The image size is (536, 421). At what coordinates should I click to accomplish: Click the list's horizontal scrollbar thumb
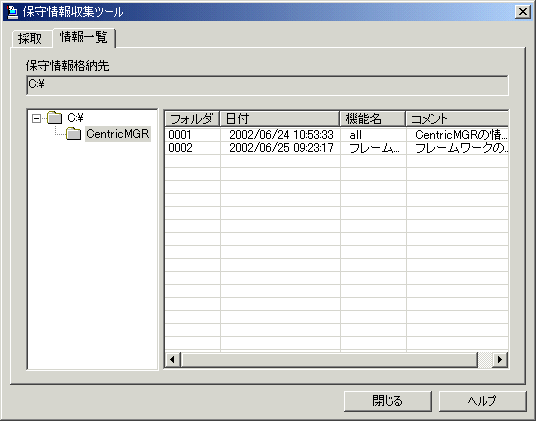pyautogui.click(x=329, y=359)
